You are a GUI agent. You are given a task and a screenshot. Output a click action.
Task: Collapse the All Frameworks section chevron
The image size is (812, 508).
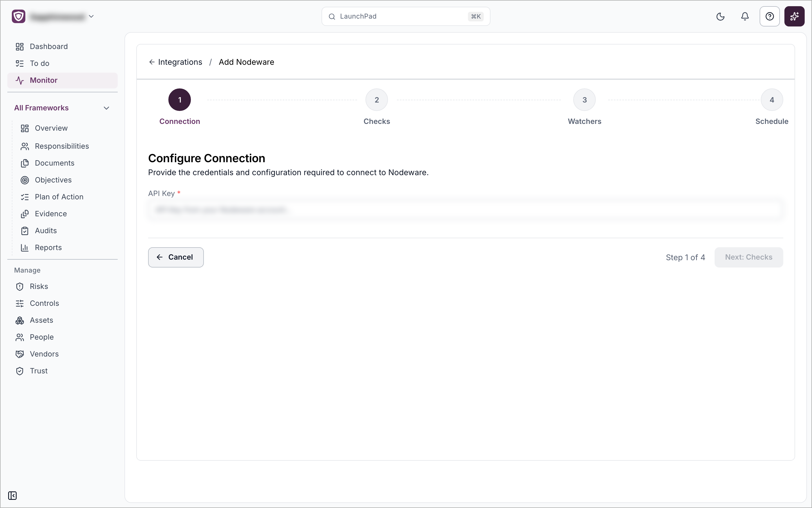point(106,108)
